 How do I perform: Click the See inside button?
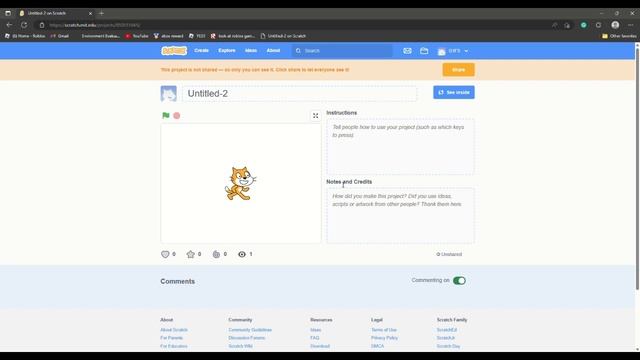(x=454, y=93)
